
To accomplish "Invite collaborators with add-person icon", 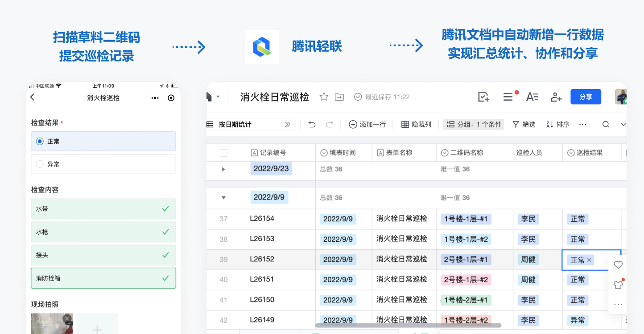I will (x=556, y=97).
